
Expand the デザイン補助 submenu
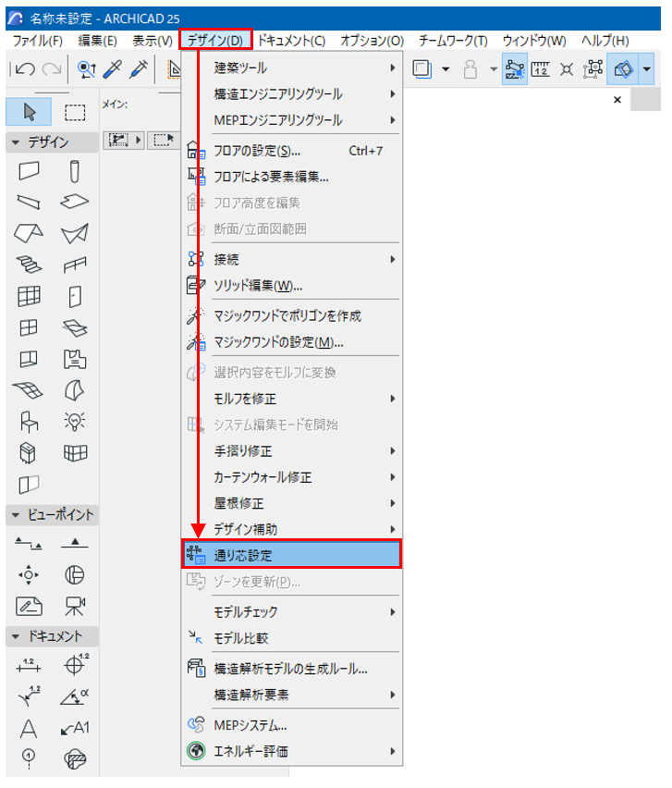[x=292, y=529]
